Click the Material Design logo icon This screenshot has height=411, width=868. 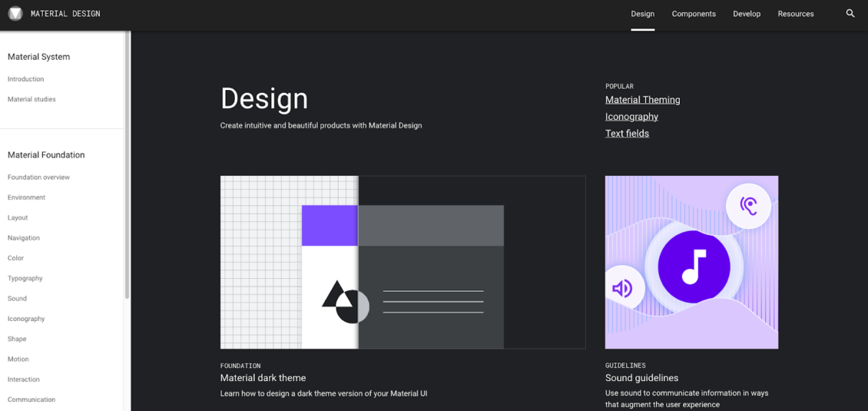pyautogui.click(x=15, y=14)
